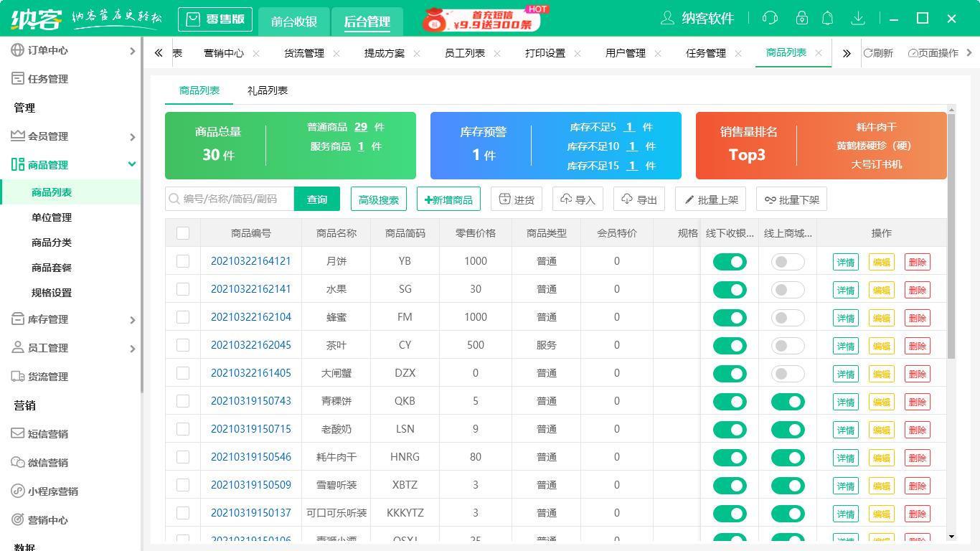The height and width of the screenshot is (551, 980).
Task: Open the customer service headset icon
Action: [770, 17]
